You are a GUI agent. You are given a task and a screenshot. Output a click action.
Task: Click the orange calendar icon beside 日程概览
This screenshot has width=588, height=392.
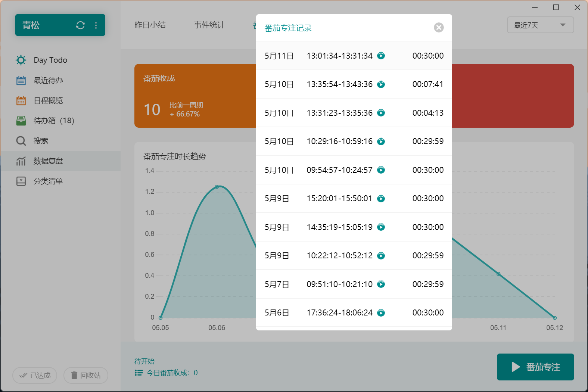[x=21, y=100]
